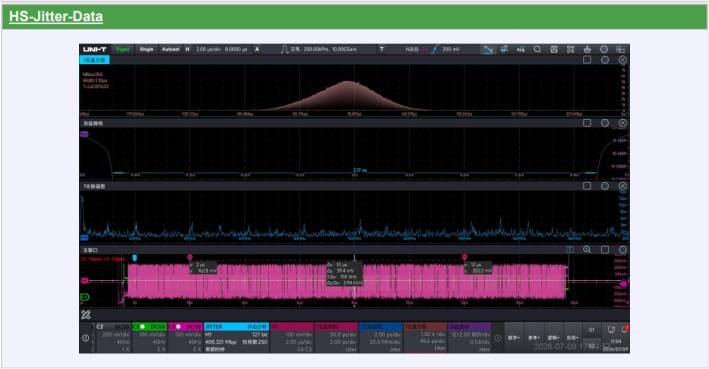Open the third bottom dropdown menu
Viewport: 709px width, 369px height.
click(x=553, y=338)
